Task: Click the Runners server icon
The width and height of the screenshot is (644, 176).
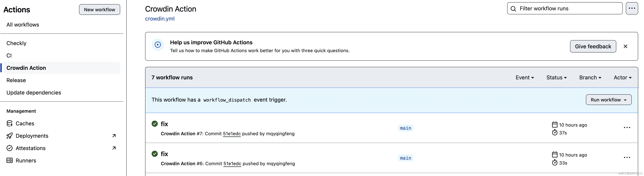Action: pyautogui.click(x=10, y=160)
